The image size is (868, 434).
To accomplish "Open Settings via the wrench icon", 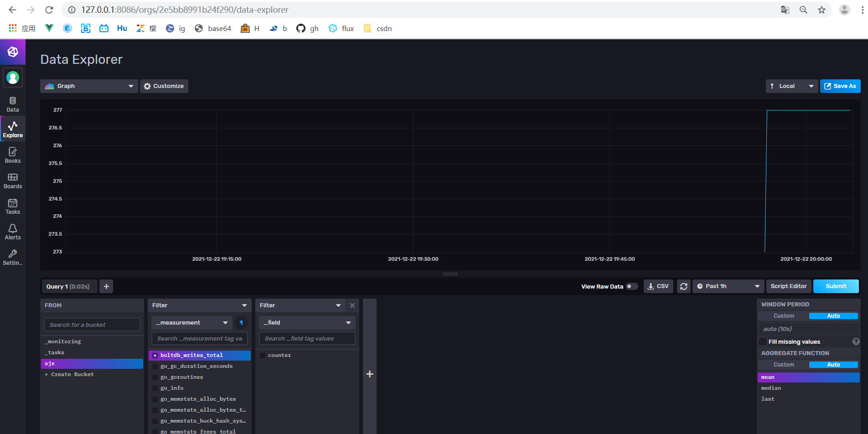I will click(x=12, y=257).
